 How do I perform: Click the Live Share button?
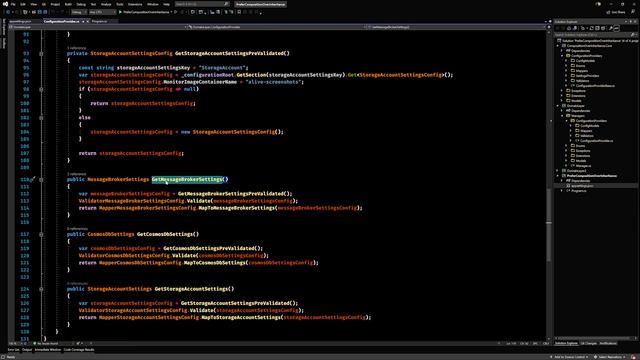click(x=616, y=12)
